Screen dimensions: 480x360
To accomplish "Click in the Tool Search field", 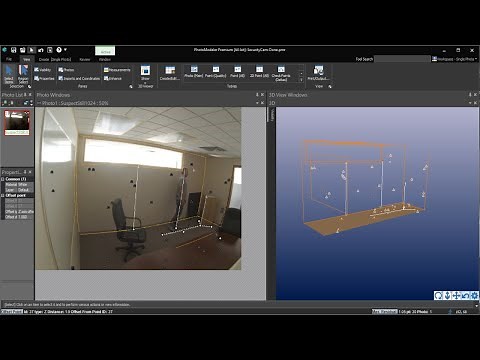I will point(402,59).
